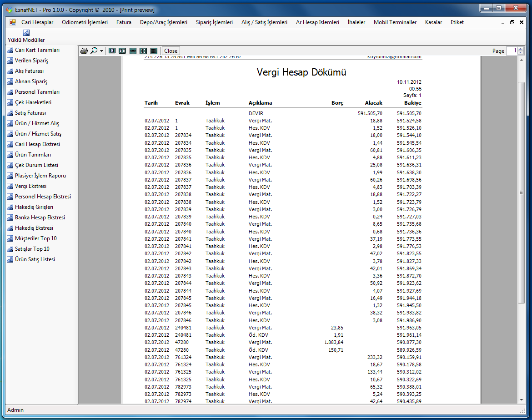This screenshot has width=532, height=420.
Task: Click the icon beside Verilen Sipariş
Action: tap(10, 61)
